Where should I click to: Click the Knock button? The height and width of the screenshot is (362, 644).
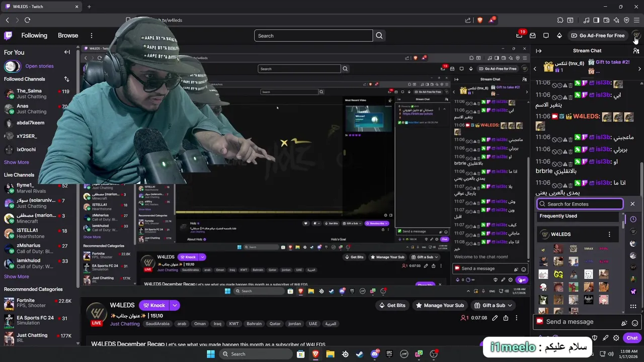coord(154,305)
